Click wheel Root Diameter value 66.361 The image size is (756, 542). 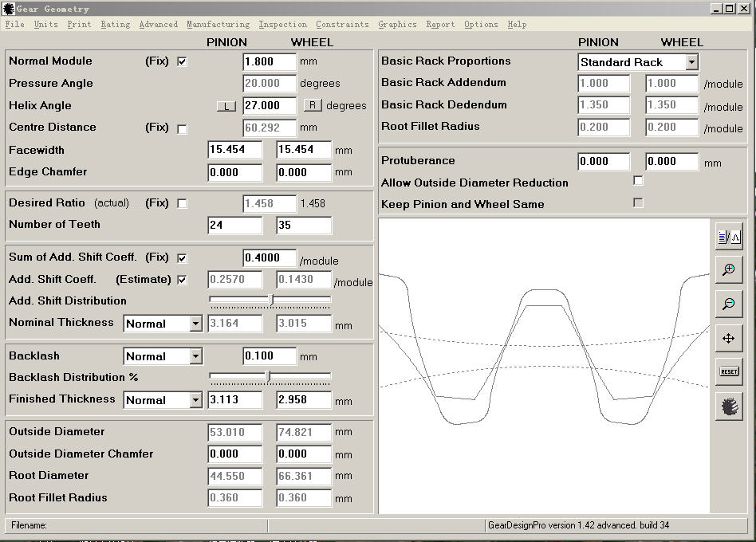point(304,476)
